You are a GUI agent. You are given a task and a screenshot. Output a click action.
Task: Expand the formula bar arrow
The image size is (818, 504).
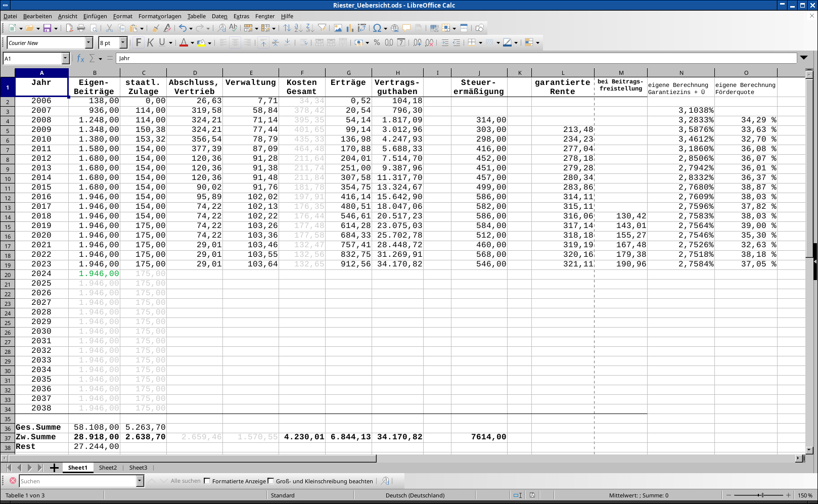[x=804, y=58]
